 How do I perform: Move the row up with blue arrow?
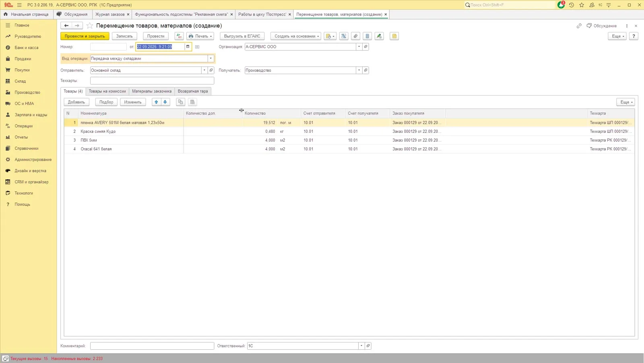(x=156, y=102)
